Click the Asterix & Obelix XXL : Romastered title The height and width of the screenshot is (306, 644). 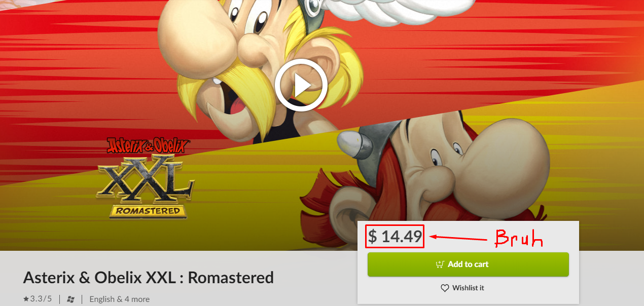(x=149, y=278)
